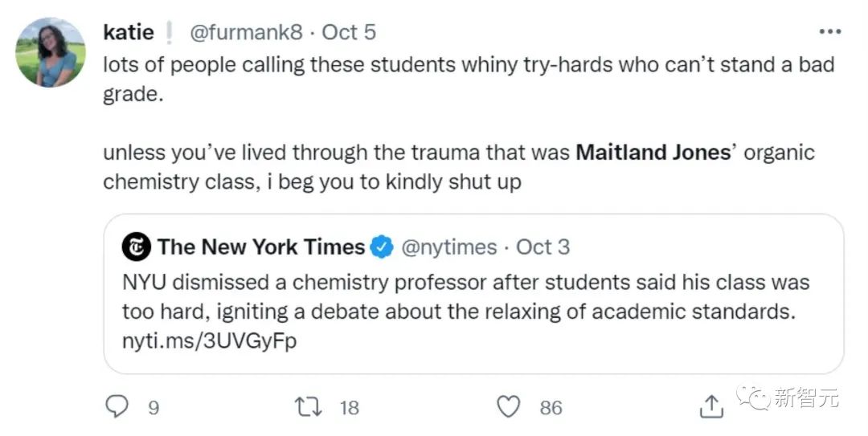Open the @furmank8 handle
The height and width of the screenshot is (436, 868).
246,32
